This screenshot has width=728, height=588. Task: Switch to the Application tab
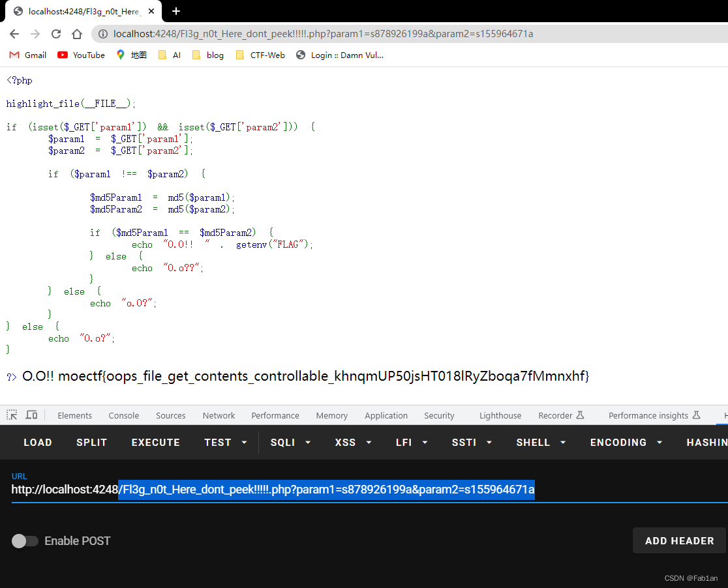(x=386, y=415)
